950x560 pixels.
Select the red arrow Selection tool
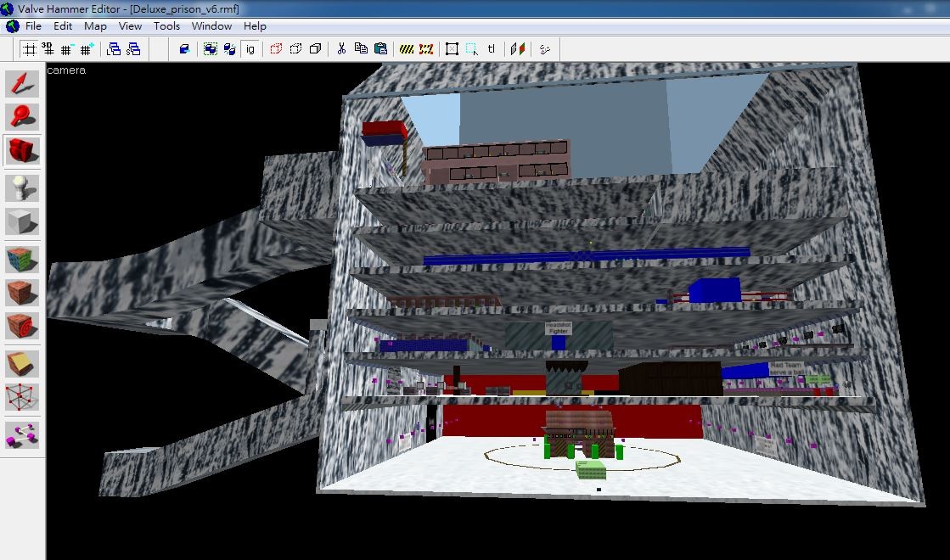click(x=22, y=83)
